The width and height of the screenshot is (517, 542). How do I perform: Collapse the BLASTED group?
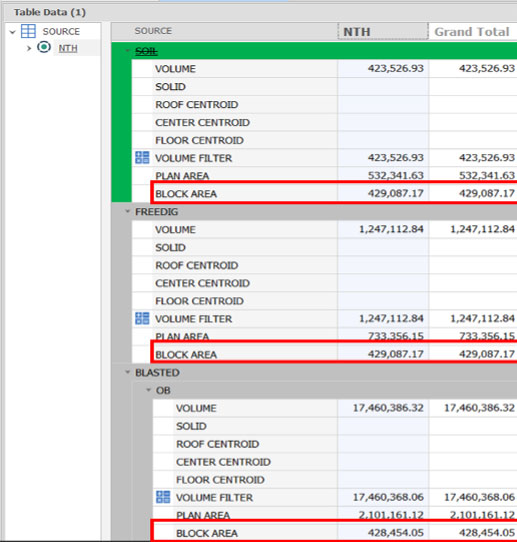pos(128,372)
